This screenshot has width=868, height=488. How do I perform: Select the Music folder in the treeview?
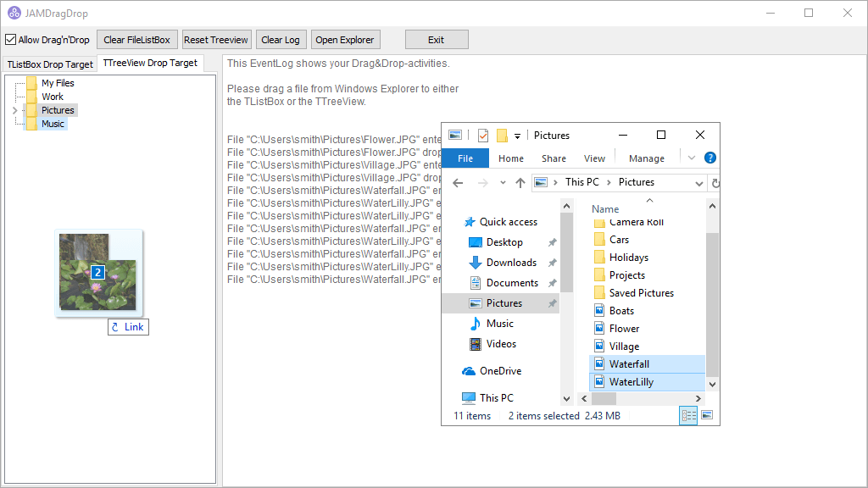(x=53, y=124)
